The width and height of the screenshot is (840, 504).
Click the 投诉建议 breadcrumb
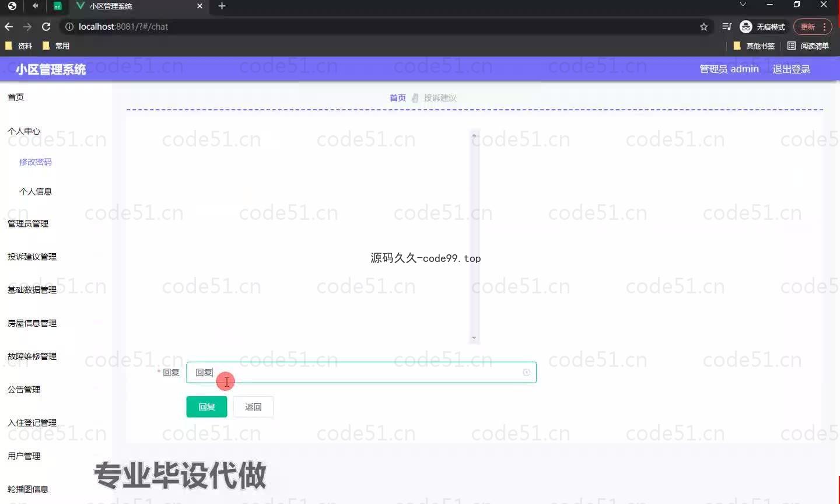pyautogui.click(x=440, y=98)
